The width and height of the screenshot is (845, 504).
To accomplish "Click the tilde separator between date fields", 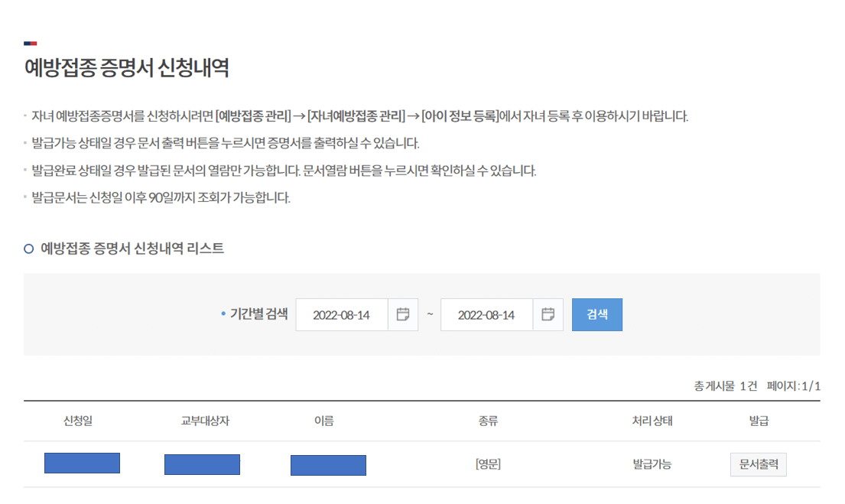I will tap(429, 314).
